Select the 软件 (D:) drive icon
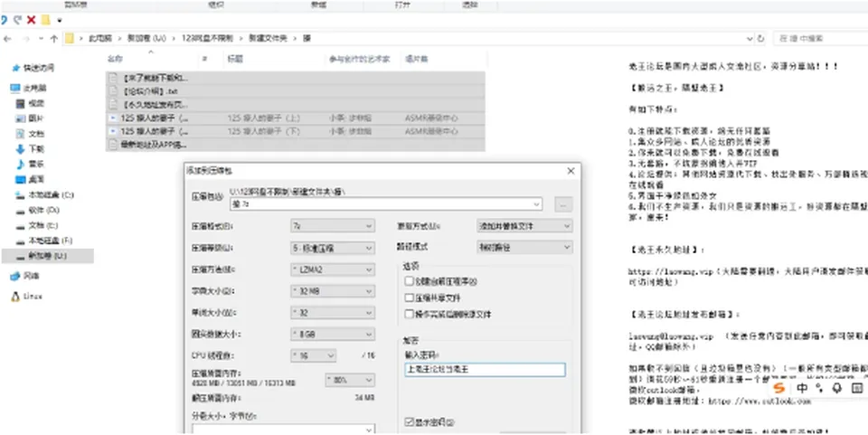The width and height of the screenshot is (868, 435). [x=20, y=211]
